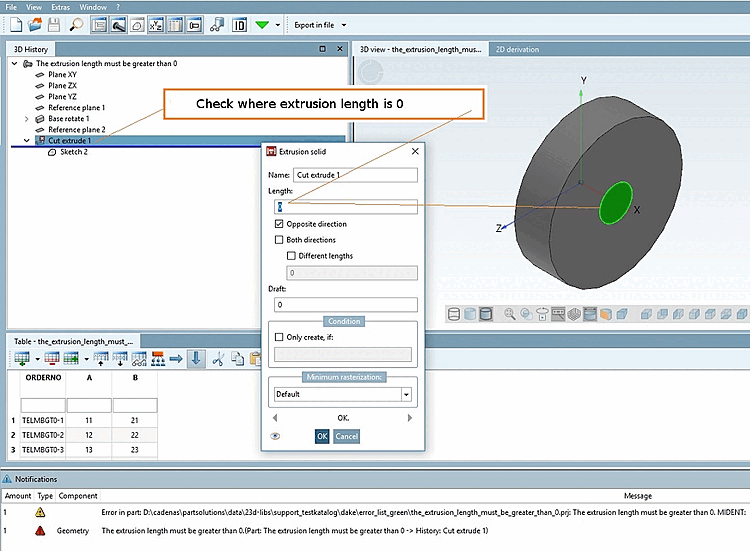Click the Cancel button in dialog
The height and width of the screenshot is (551, 750).
point(346,436)
